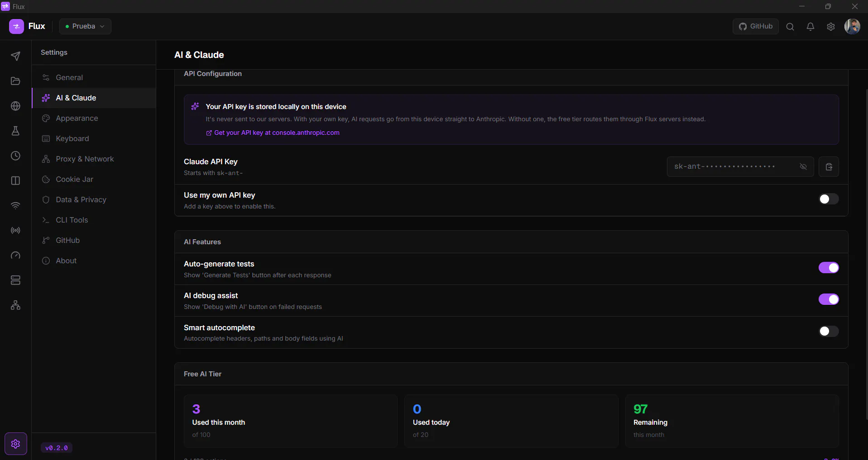Click the 'API Configuration' section title
Viewport: 868px width, 460px height.
pos(213,74)
